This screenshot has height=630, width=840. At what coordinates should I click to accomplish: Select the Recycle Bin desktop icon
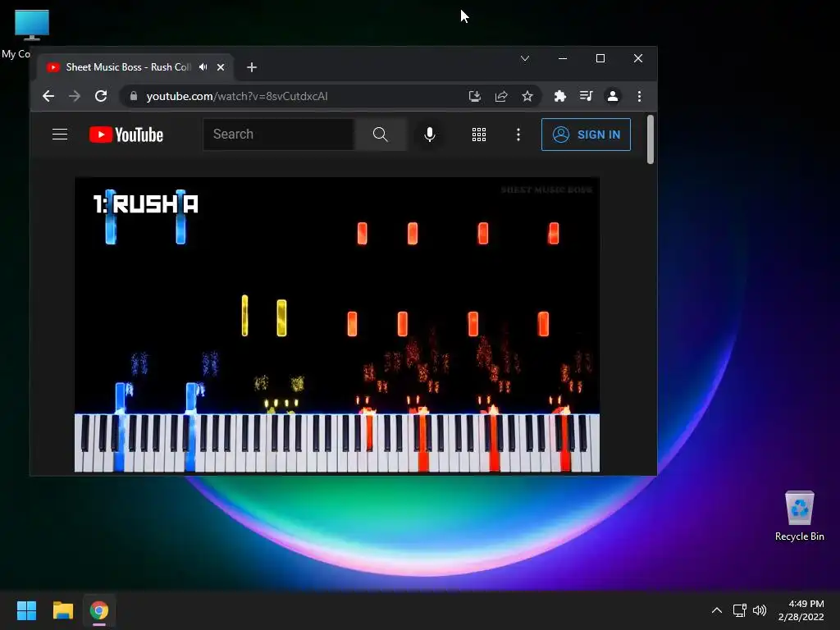[799, 516]
